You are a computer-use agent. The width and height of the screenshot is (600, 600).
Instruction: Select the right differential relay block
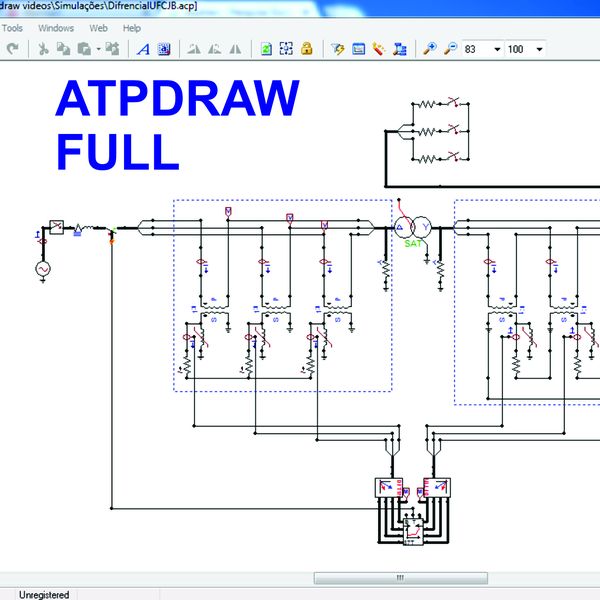[437, 488]
